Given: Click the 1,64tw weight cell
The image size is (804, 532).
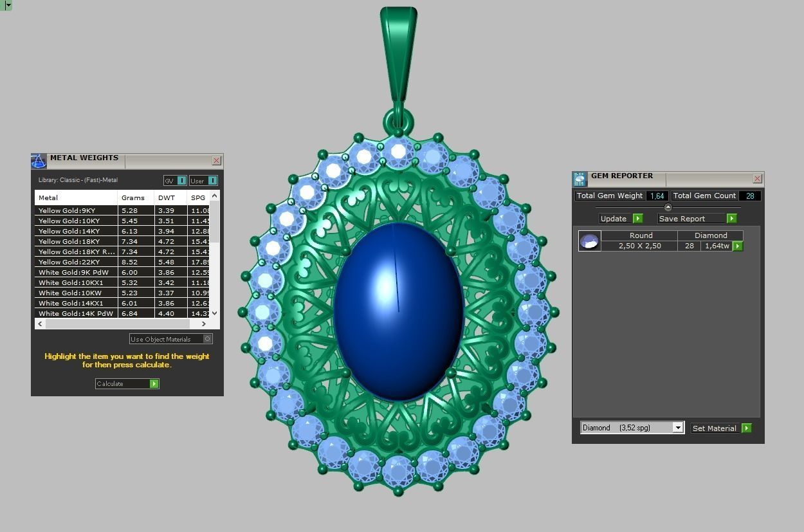Looking at the screenshot, I should click(x=717, y=246).
